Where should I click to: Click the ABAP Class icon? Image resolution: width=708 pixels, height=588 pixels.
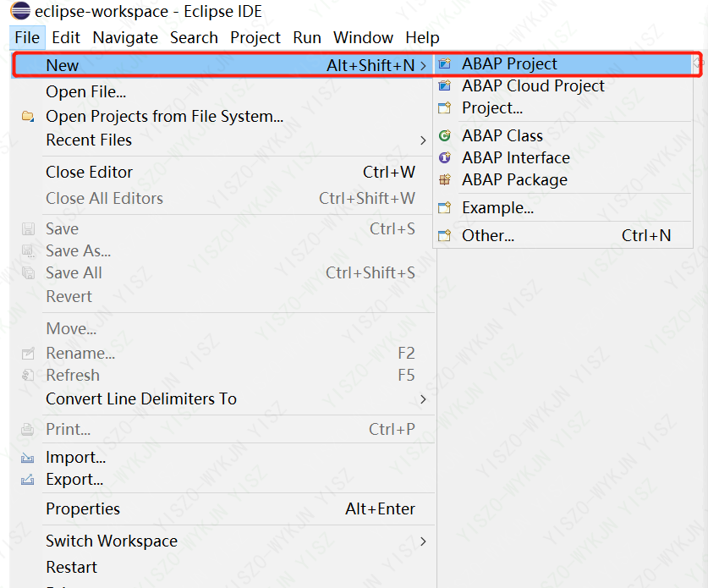(444, 135)
